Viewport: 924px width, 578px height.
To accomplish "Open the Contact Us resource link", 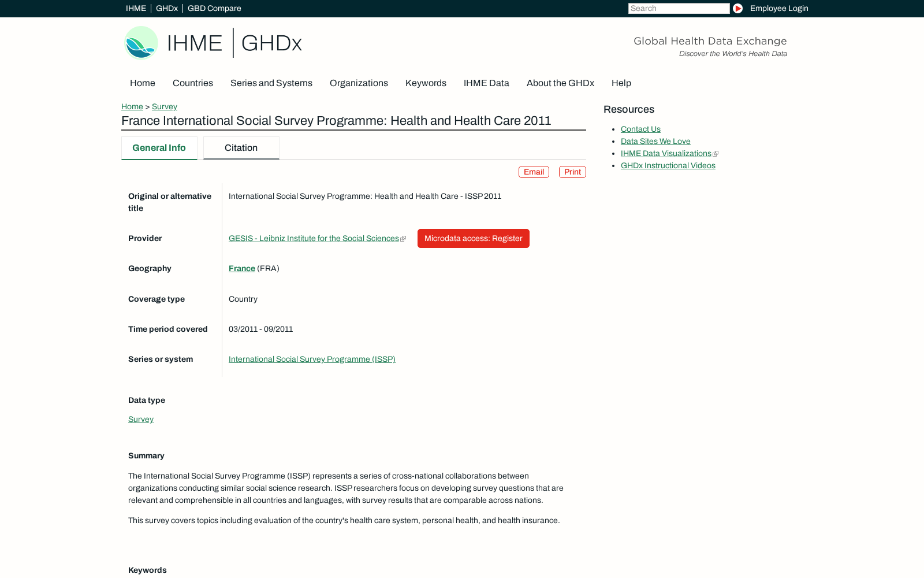I will coord(640,129).
